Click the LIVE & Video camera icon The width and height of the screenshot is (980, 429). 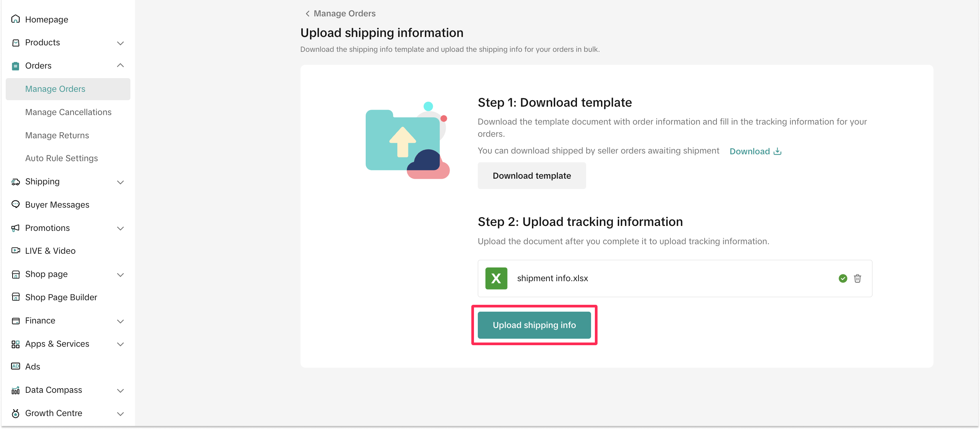pyautogui.click(x=16, y=251)
